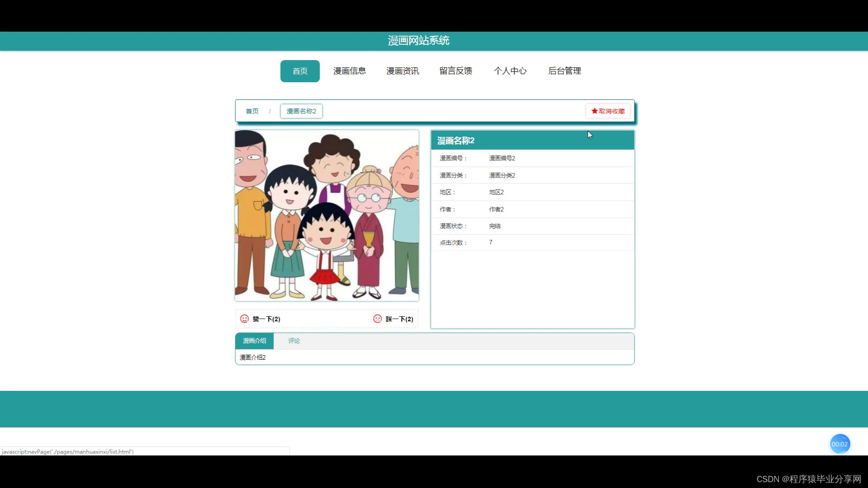
Task: Click the frowning face dislike icon
Action: coord(377,319)
